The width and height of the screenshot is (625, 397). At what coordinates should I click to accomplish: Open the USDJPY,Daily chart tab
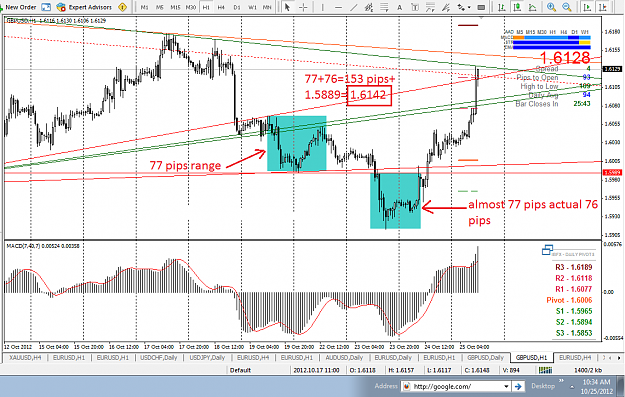click(x=207, y=358)
